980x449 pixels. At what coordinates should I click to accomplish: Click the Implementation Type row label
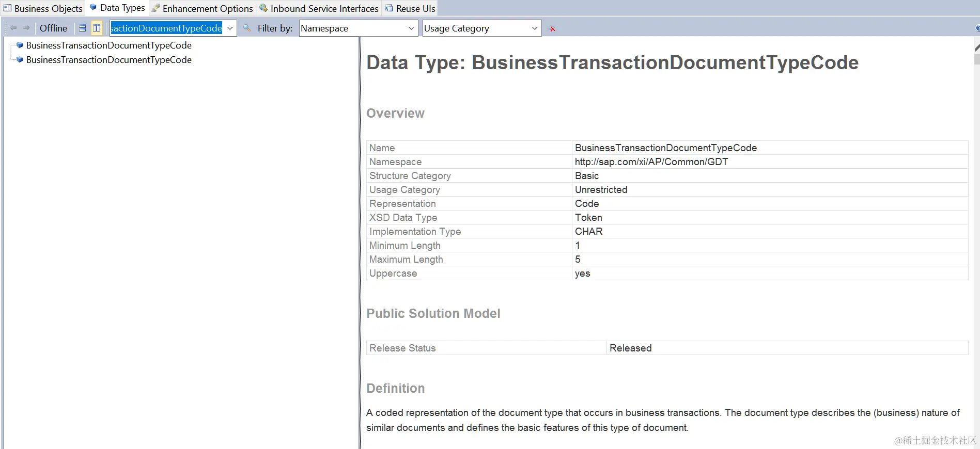[415, 231]
